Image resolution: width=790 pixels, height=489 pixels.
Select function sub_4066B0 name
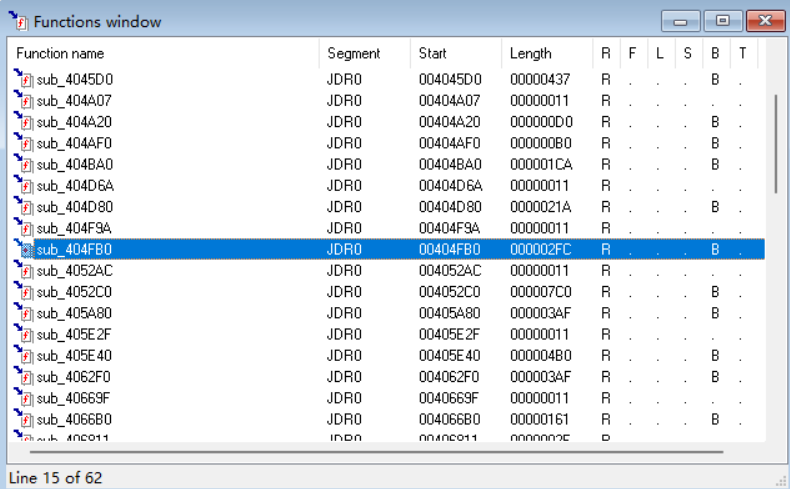tap(74, 420)
